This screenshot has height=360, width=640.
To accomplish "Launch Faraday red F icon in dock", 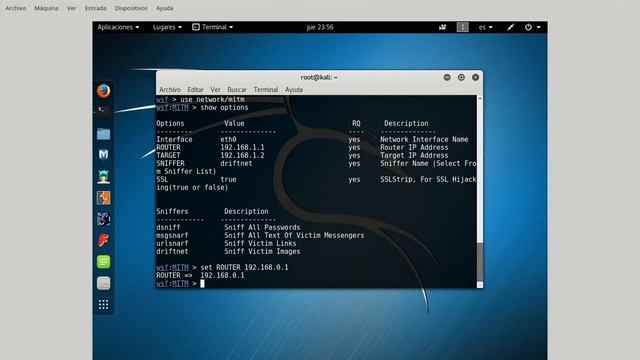I will click(103, 240).
